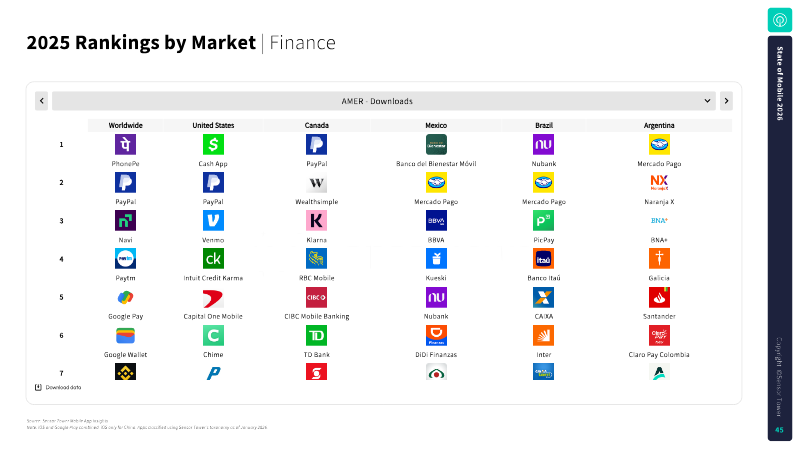Screen dimensions: 800x450
Task: Go to the next ranking view arrow
Action: pyautogui.click(x=726, y=101)
